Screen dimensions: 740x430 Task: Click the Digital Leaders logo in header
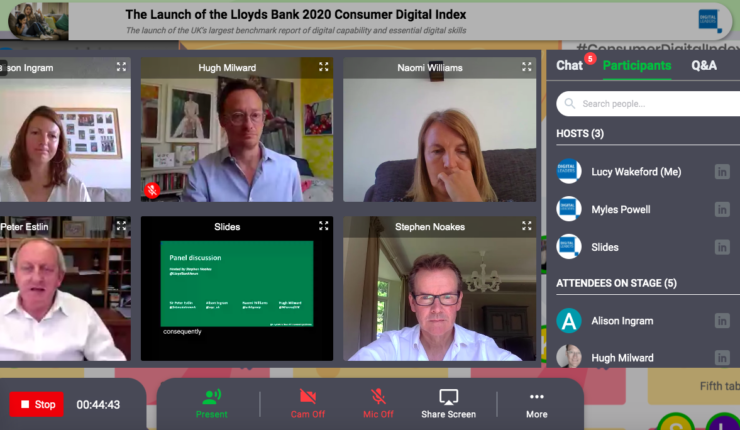(x=709, y=21)
